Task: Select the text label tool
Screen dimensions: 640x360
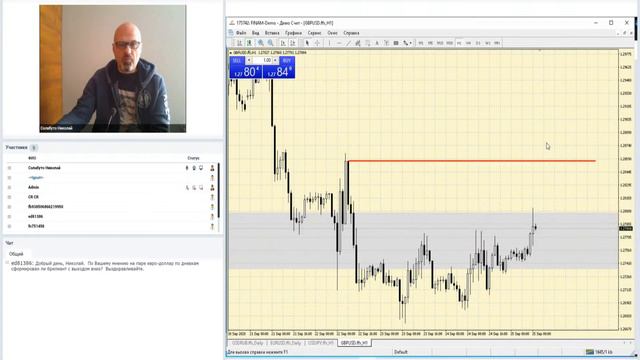Action: pos(387,43)
